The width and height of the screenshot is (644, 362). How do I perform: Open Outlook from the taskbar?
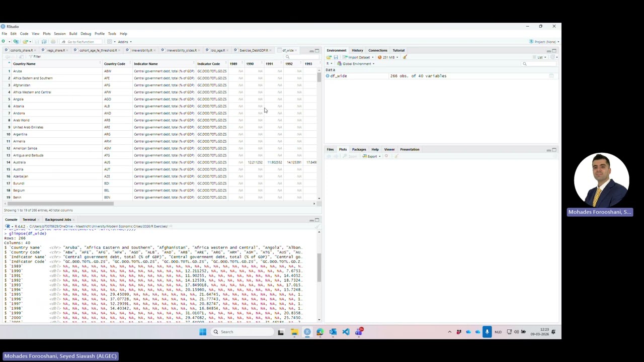pos(333,332)
